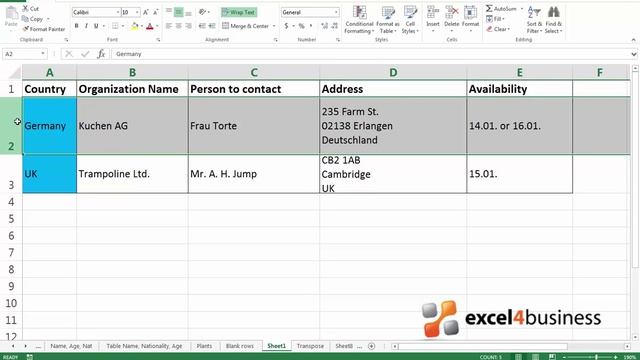This screenshot has height=360, width=640.
Task: Apply Accounting dollar number format
Action: click(x=287, y=26)
